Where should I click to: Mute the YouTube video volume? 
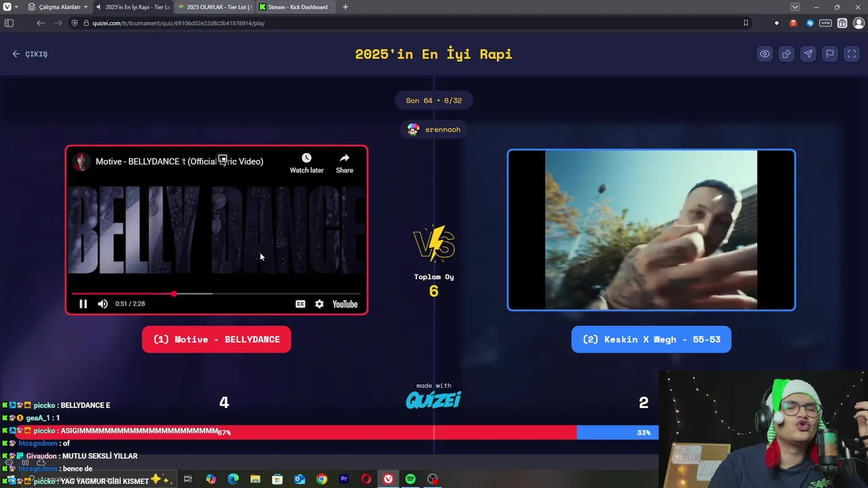click(x=102, y=304)
